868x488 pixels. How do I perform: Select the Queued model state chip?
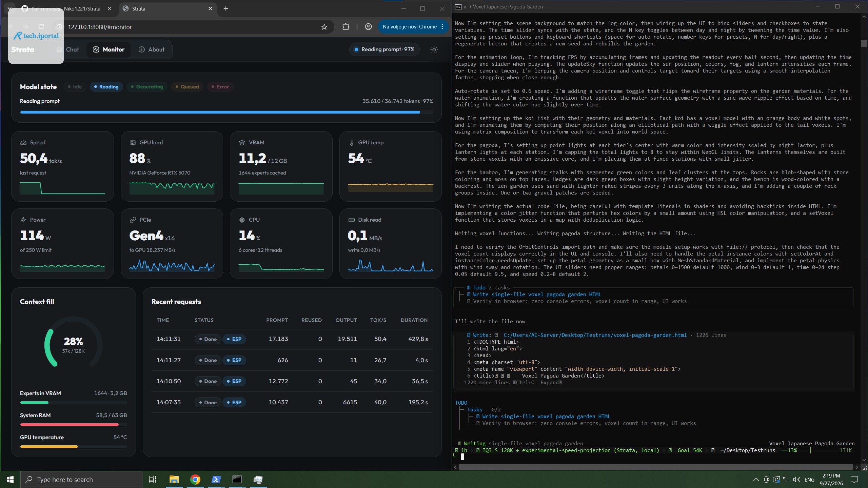[x=187, y=87]
